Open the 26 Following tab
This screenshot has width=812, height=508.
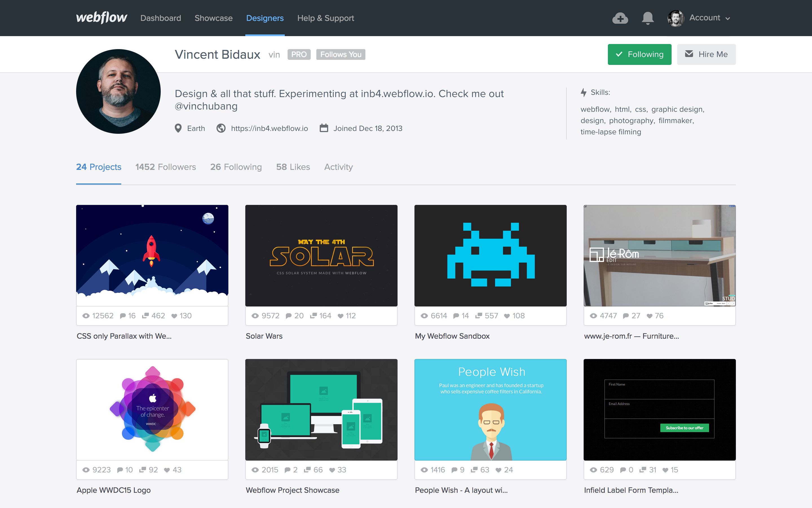coord(236,167)
